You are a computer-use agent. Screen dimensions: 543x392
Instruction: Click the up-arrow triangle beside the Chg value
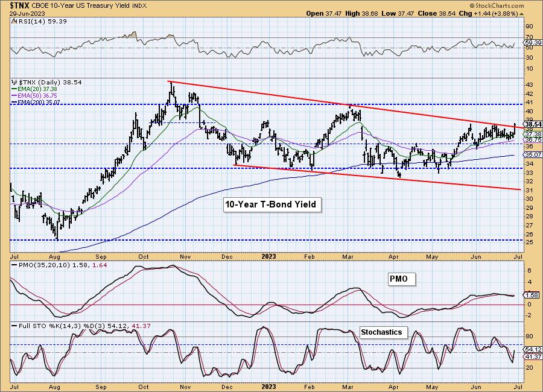click(522, 14)
